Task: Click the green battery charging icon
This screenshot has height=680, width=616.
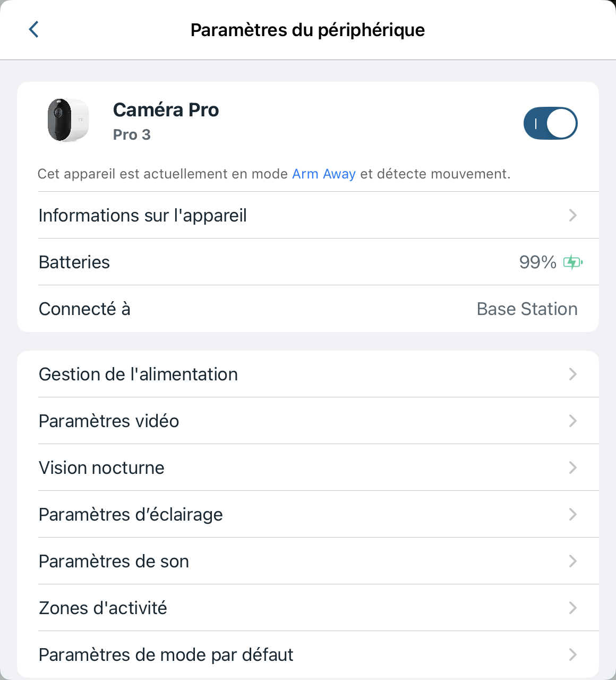Action: pos(573,262)
